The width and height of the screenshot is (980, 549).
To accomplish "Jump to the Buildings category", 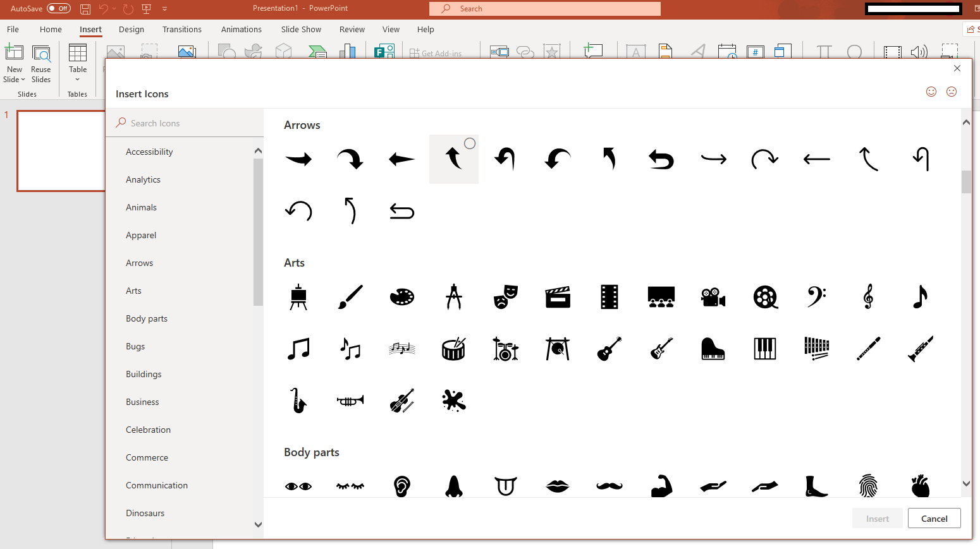I will (x=144, y=374).
